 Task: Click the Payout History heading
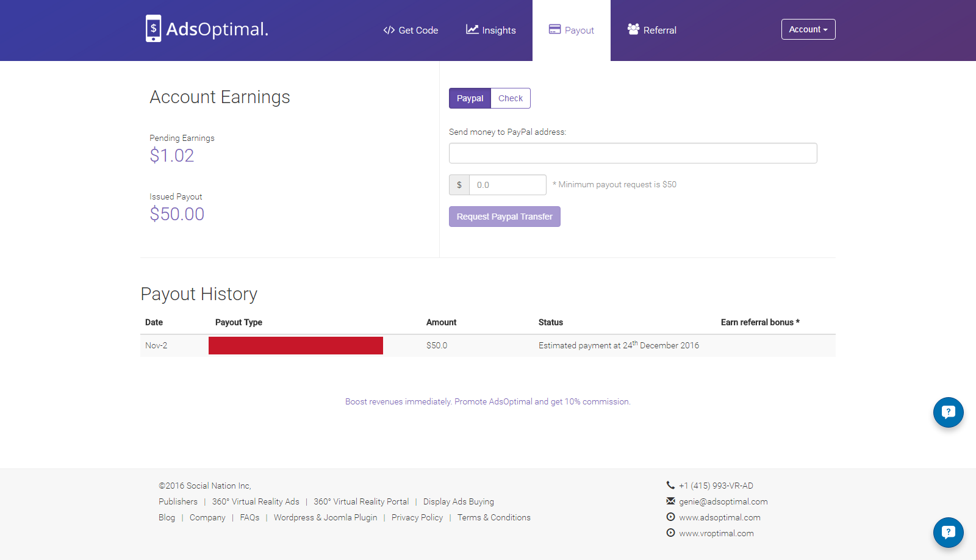tap(199, 294)
